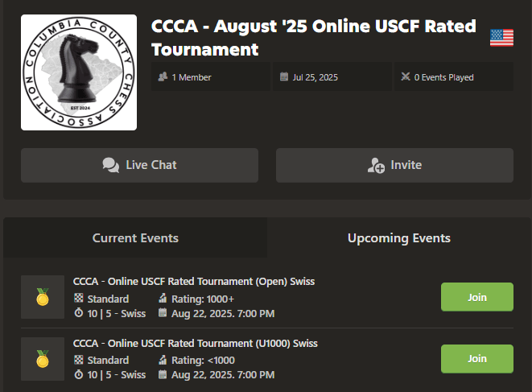Click the rating icon next to Rating: 1000+
This screenshot has width=532, height=392.
163,299
